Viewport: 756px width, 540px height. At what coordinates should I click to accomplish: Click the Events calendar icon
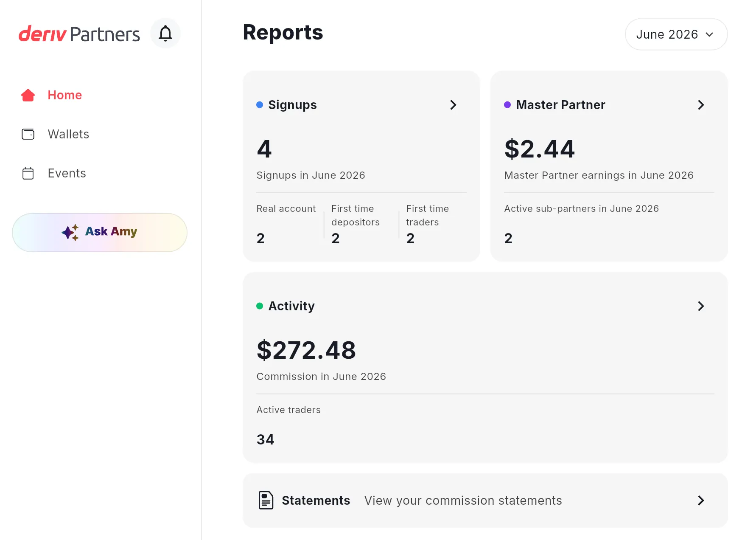(x=28, y=173)
